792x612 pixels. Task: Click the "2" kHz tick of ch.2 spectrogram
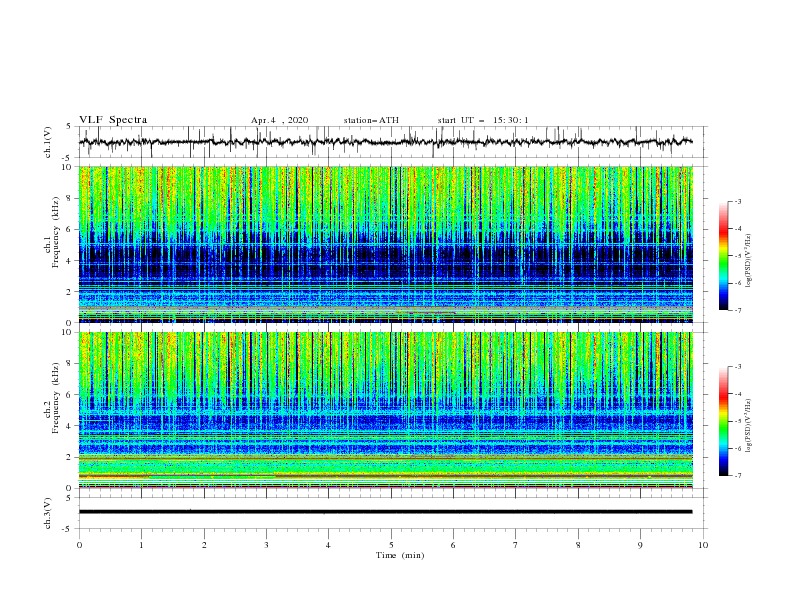click(x=70, y=457)
